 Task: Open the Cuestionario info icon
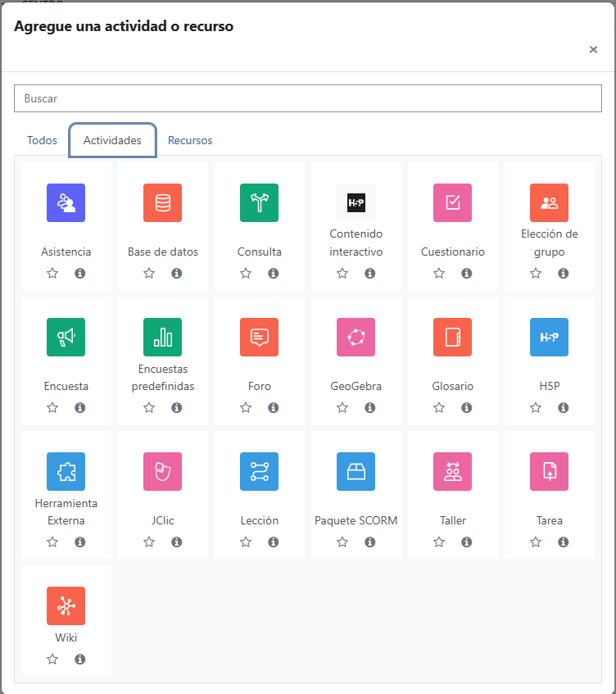[x=467, y=273]
